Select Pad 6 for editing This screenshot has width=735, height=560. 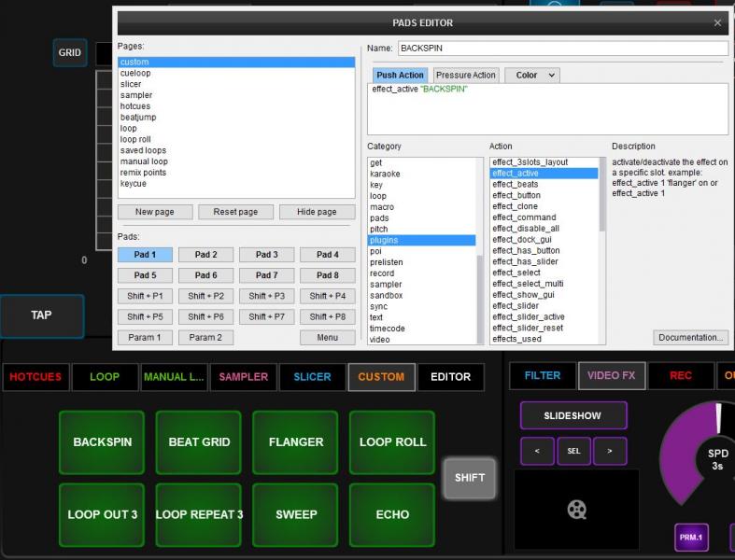205,275
